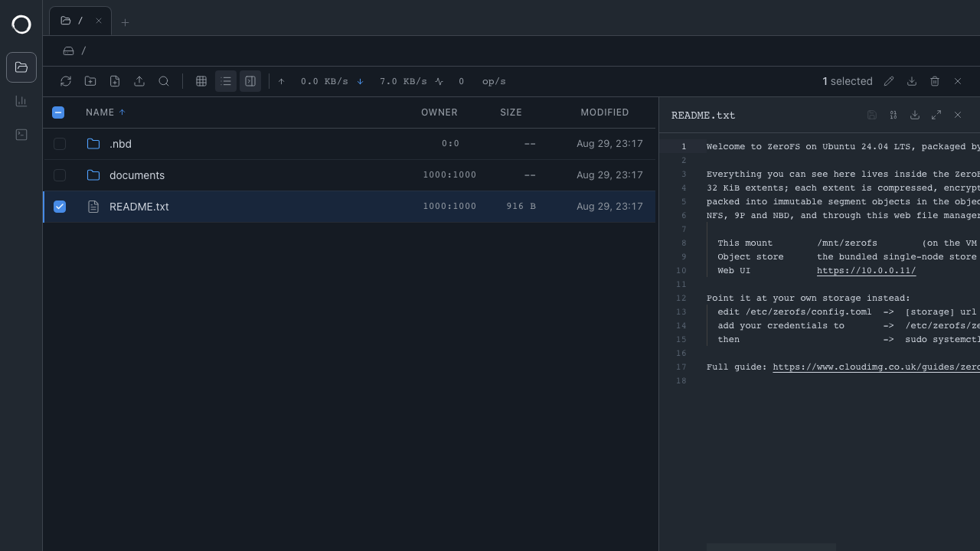The image size is (980, 551).
Task: Click the .nbd folder icon
Action: (93, 144)
